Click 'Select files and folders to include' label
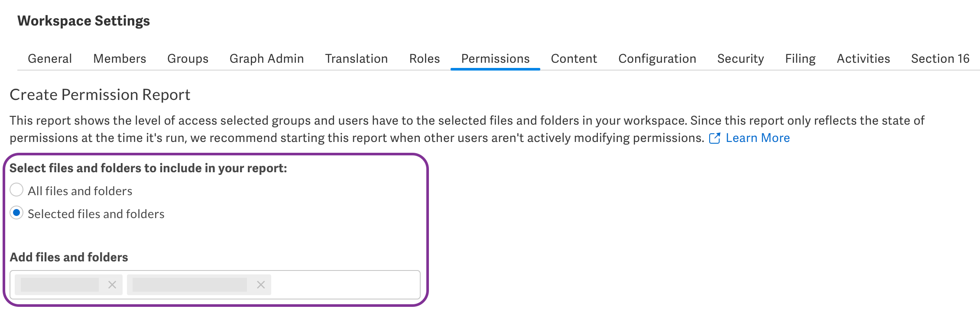The image size is (980, 309). pos(148,168)
